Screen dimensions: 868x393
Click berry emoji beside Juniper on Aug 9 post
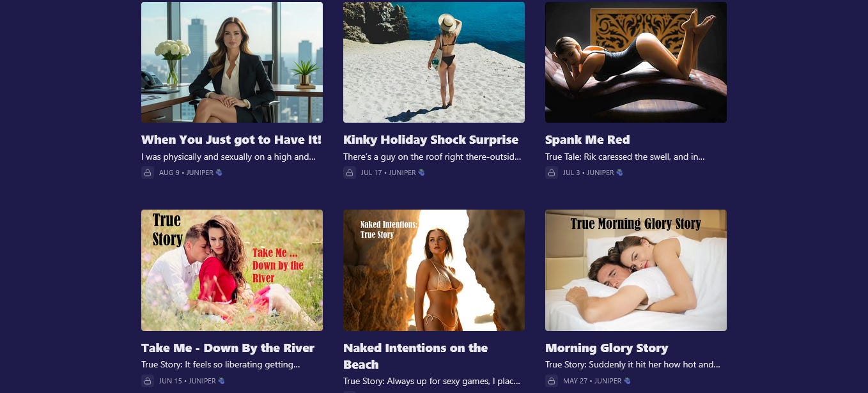coord(219,173)
